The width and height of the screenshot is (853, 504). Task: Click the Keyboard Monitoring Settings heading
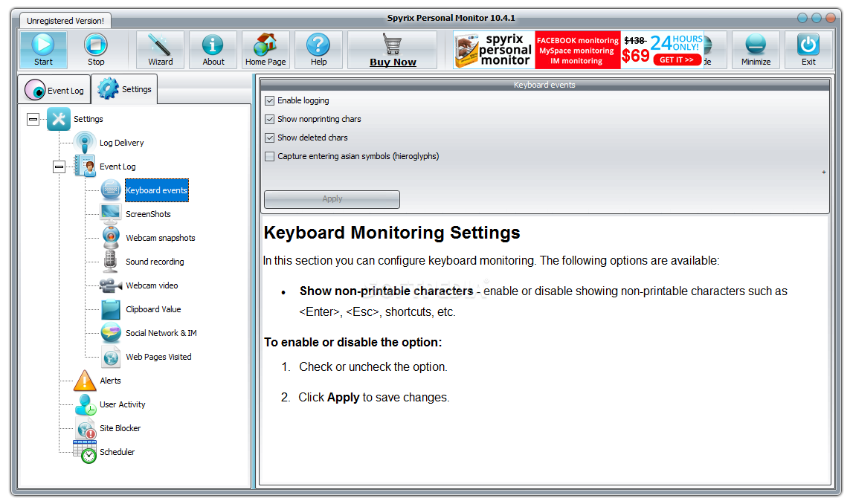(x=392, y=233)
